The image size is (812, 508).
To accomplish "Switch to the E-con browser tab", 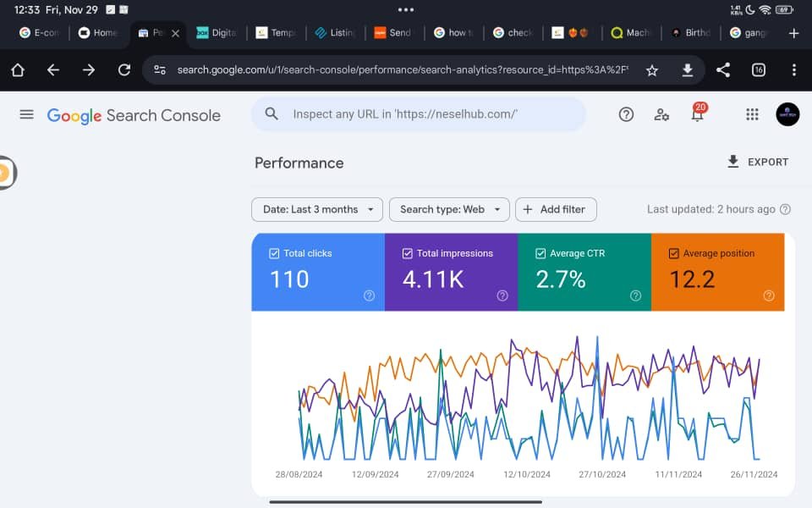I will (x=40, y=33).
